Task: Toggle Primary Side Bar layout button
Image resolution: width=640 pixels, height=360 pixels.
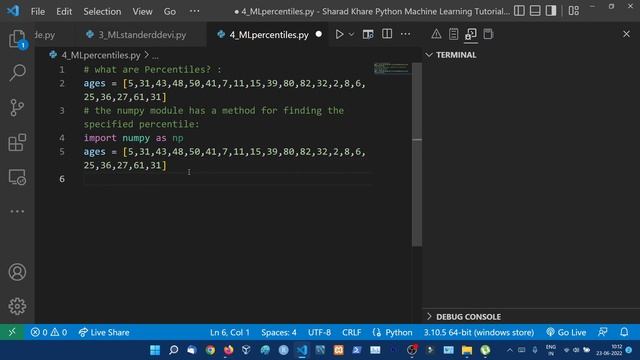Action: point(519,11)
